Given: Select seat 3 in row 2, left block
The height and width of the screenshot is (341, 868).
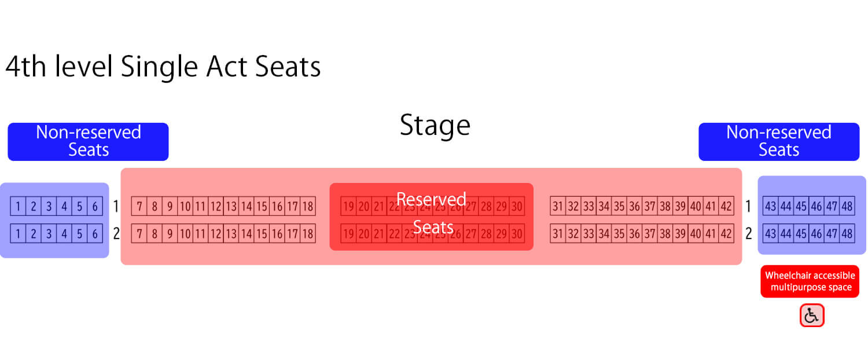Looking at the screenshot, I should (x=49, y=234).
